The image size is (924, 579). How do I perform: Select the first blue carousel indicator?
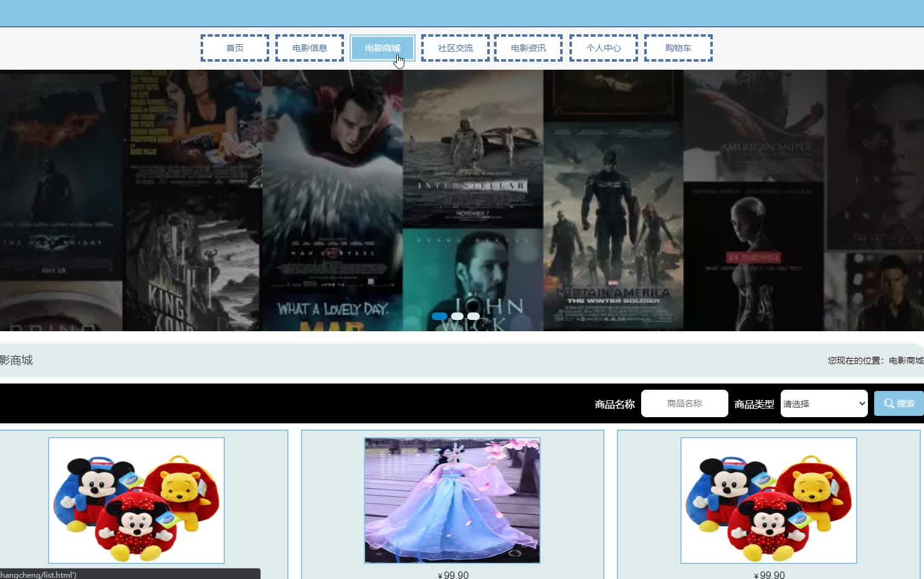439,316
